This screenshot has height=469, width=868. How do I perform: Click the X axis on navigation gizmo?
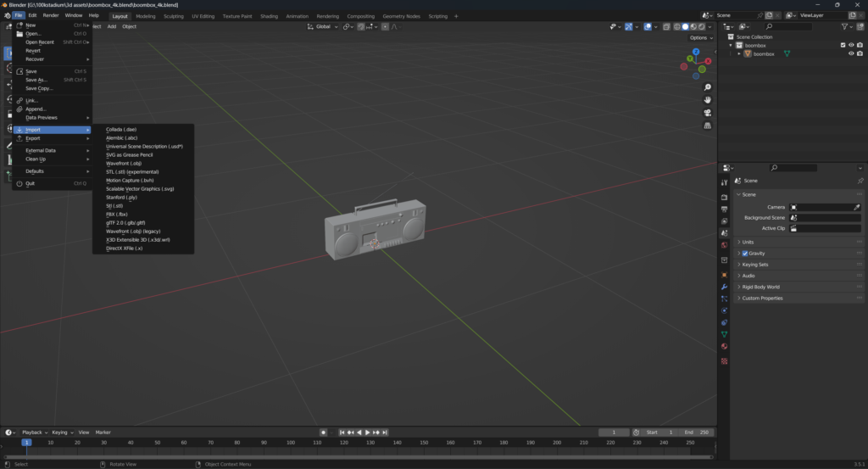708,61
